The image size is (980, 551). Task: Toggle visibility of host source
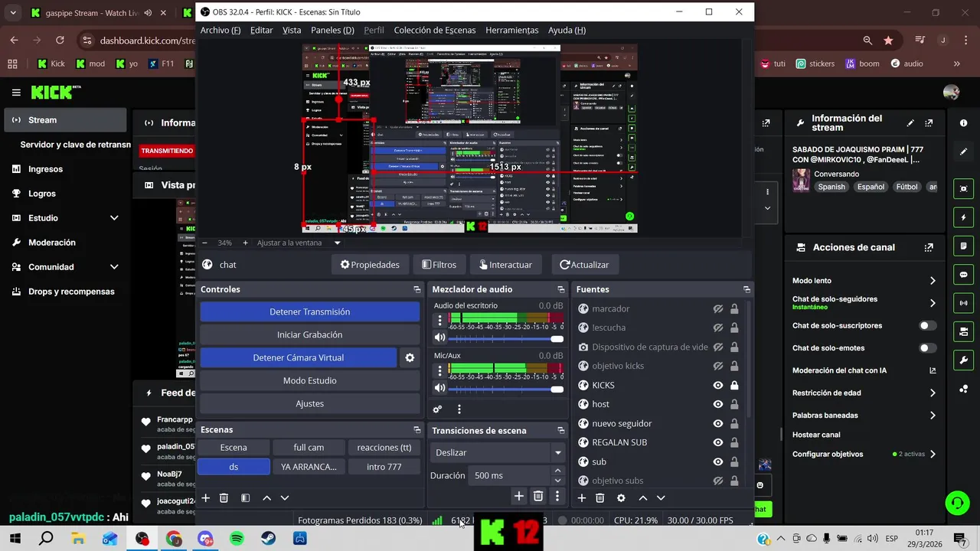click(718, 404)
